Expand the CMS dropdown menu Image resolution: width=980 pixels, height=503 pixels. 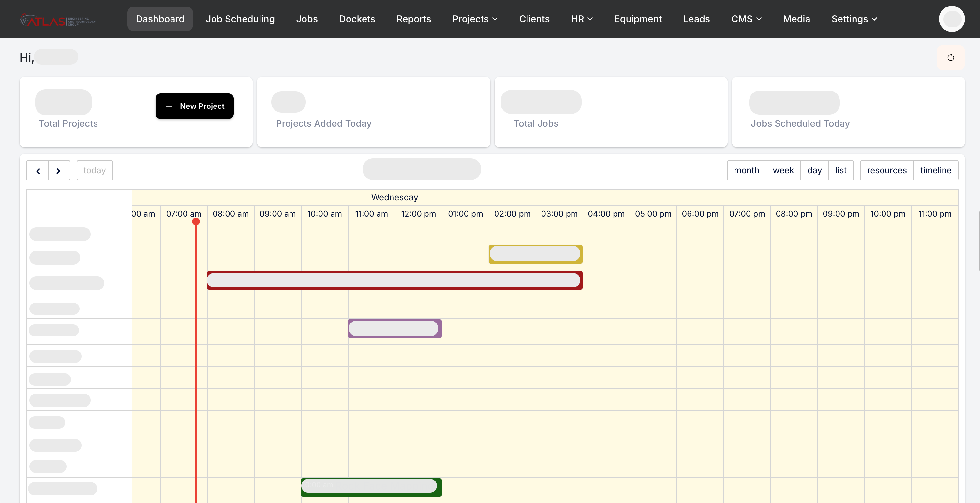point(746,19)
